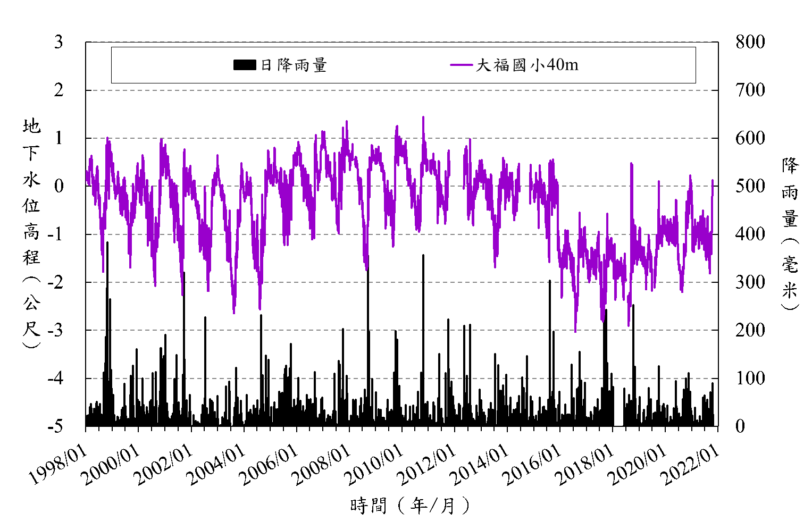Click the topmost dashed gridline above the legend

[402, 41]
